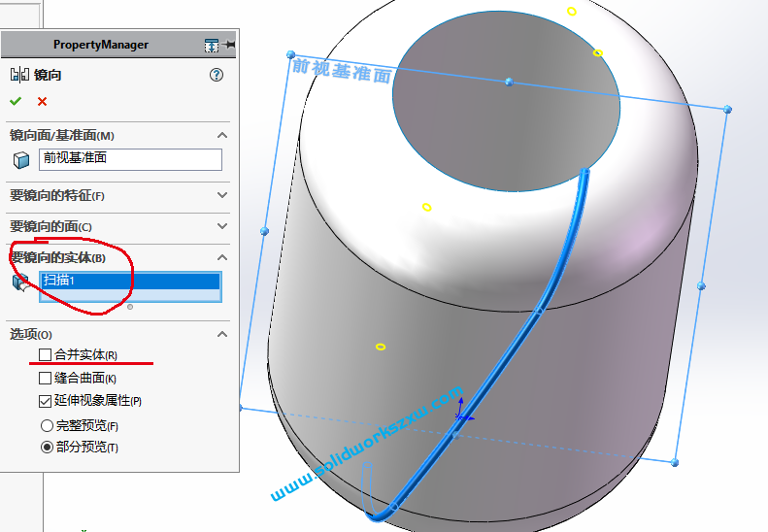Uncheck 延伸视象属性 option

45,401
